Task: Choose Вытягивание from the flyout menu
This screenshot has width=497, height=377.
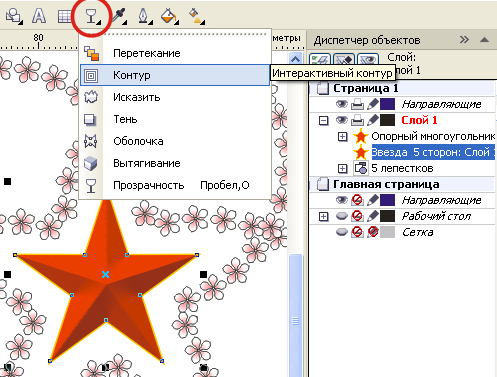Action: click(x=175, y=163)
